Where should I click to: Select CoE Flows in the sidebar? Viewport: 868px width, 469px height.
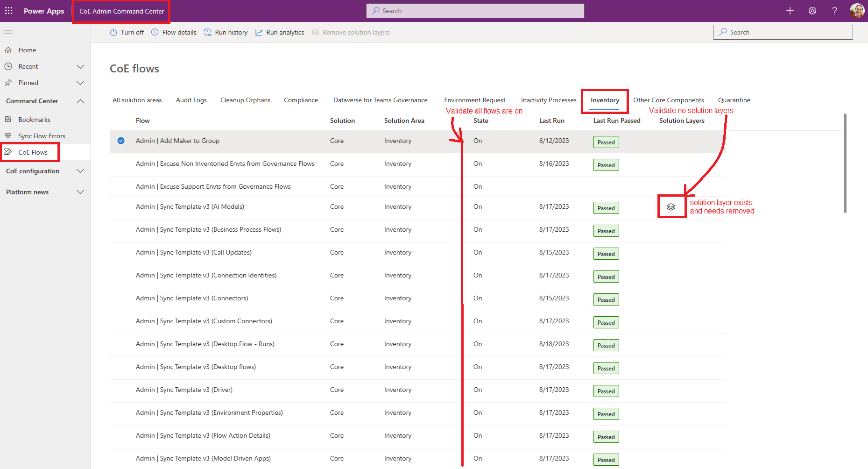(x=33, y=152)
